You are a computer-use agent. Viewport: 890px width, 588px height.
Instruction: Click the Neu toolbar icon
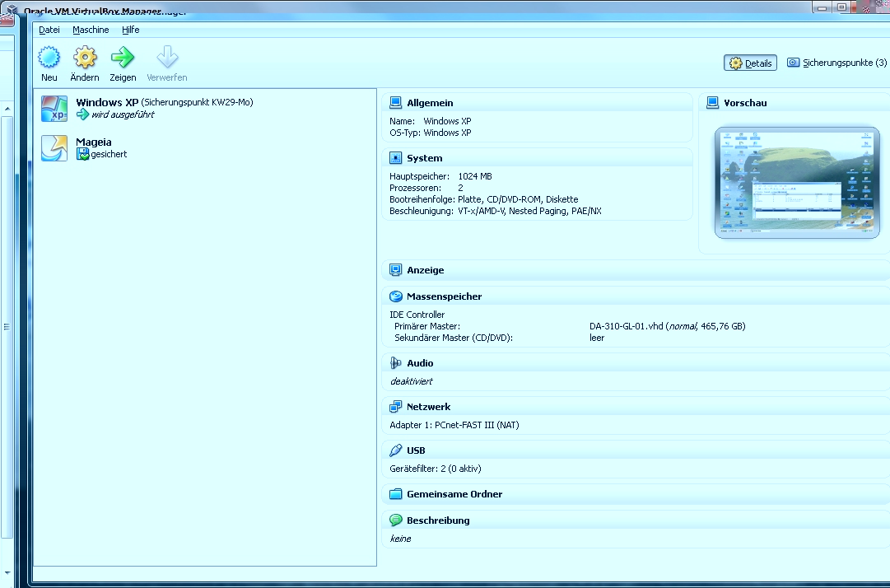(x=49, y=57)
